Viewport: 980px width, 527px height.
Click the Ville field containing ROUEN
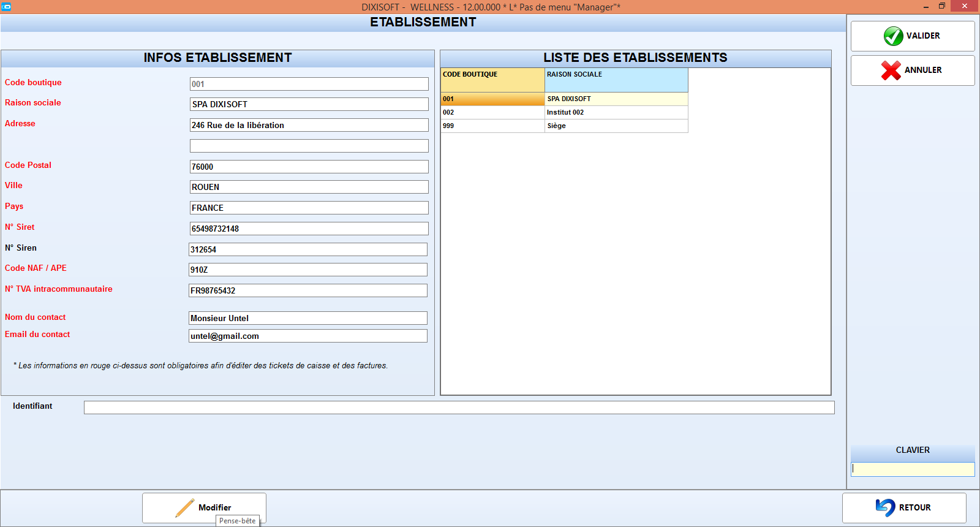(x=309, y=187)
